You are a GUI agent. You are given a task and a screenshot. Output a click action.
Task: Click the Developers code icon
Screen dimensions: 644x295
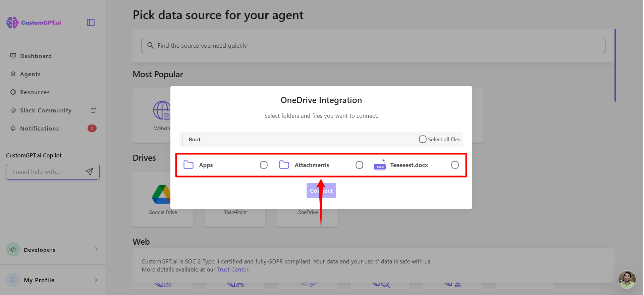(x=13, y=249)
